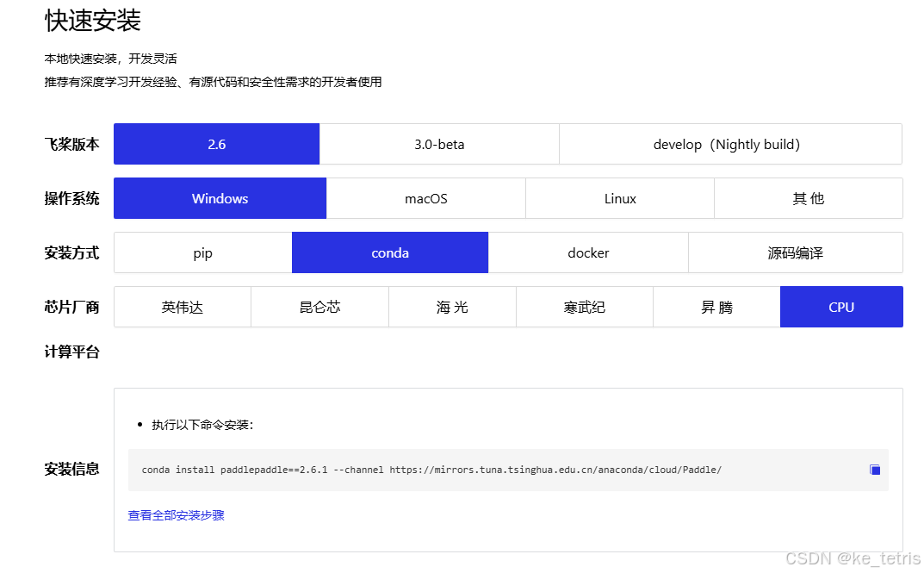Pick 海光 in the chip vendor row

pos(452,307)
